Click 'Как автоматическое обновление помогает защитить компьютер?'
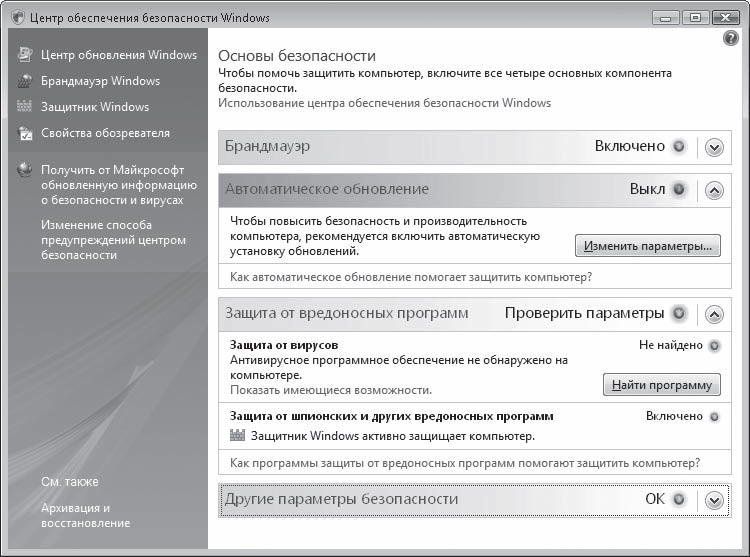The height and width of the screenshot is (557, 750). [411, 277]
